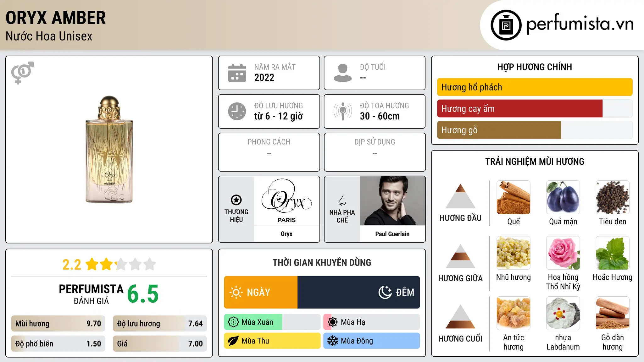Click the Hương cay ấm accord bar

point(535,109)
